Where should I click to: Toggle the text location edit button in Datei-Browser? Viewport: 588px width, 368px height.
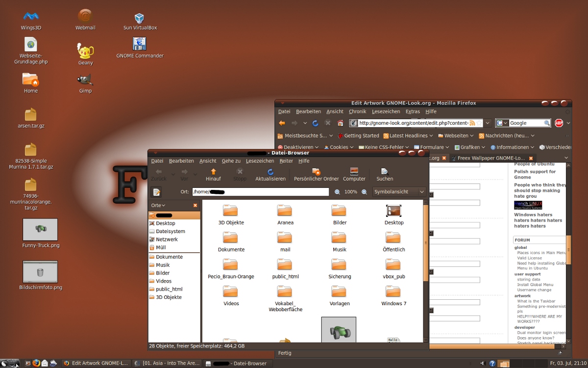pyautogui.click(x=156, y=192)
